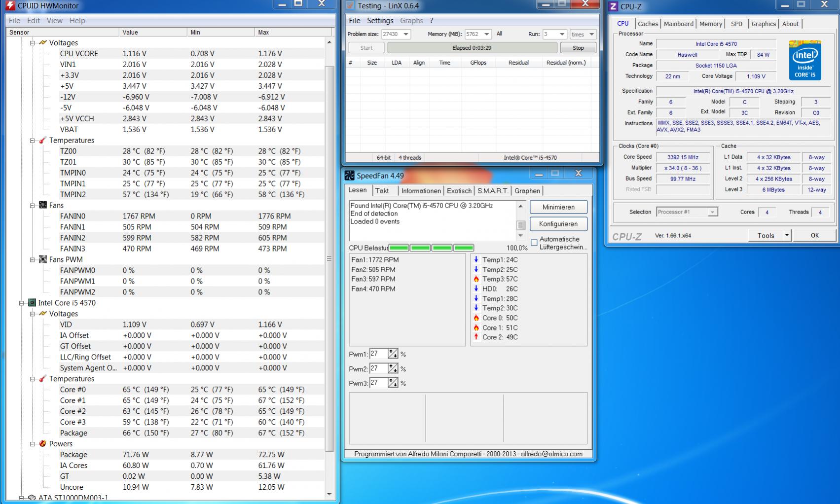Click the Intel Core i5 4570 chip icon in HWMonitor
The width and height of the screenshot is (840, 504).
[32, 303]
